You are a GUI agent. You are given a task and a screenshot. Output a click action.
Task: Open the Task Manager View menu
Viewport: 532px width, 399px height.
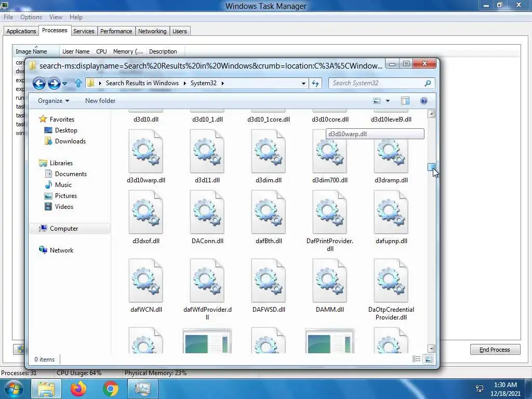[56, 17]
